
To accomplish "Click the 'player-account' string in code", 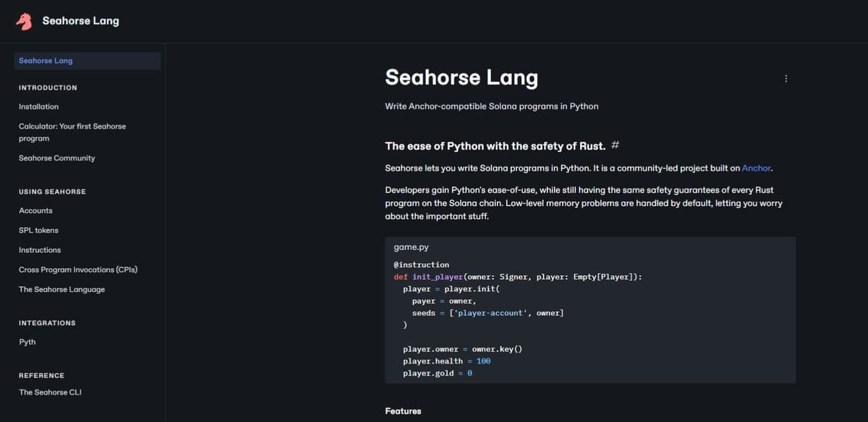I will pos(492,313).
